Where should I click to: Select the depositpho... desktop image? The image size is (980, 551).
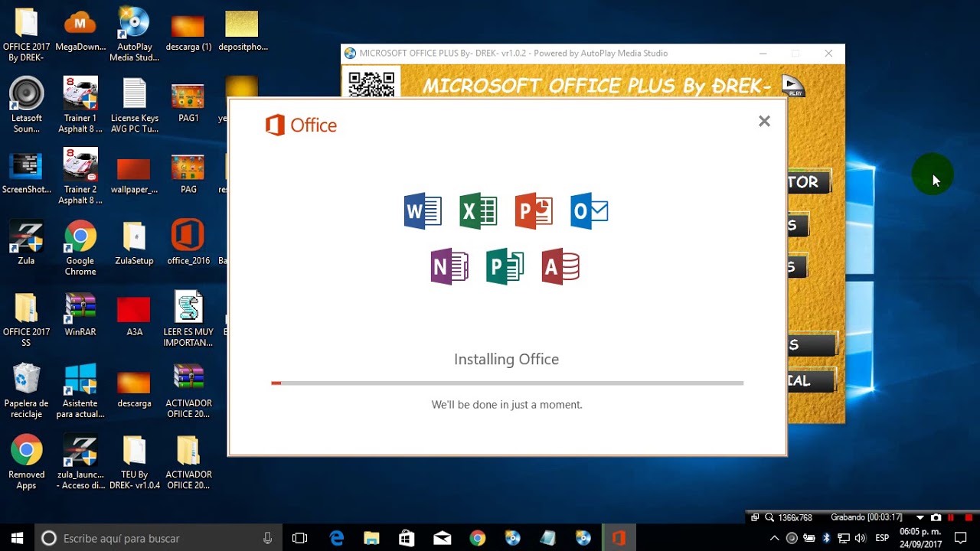pyautogui.click(x=243, y=31)
